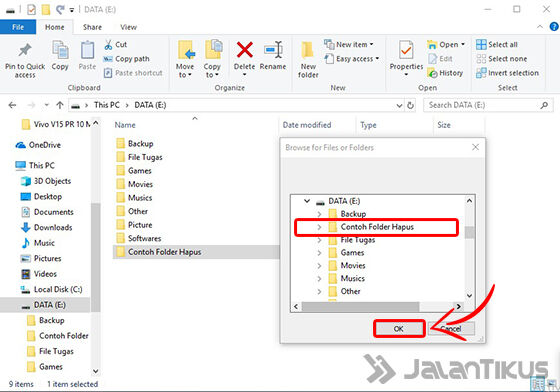Click Paste shortcut command
The height and width of the screenshot is (392, 560).
pos(133,73)
